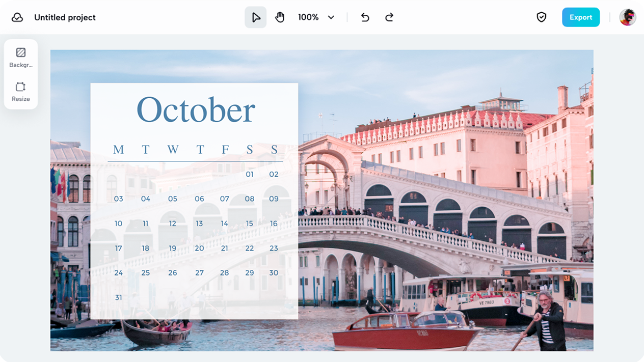644x362 pixels.
Task: Activate the hand pan tool
Action: pyautogui.click(x=280, y=17)
